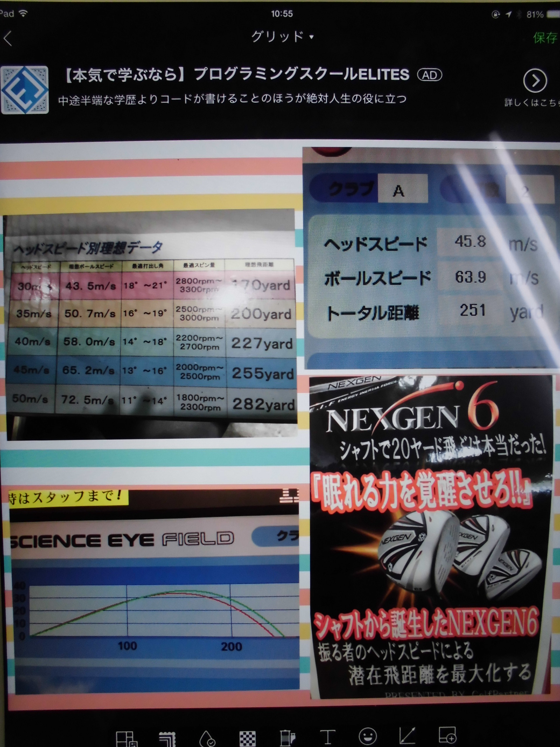Tap the Wi-Fi status icon
560x747 pixels.
point(23,13)
